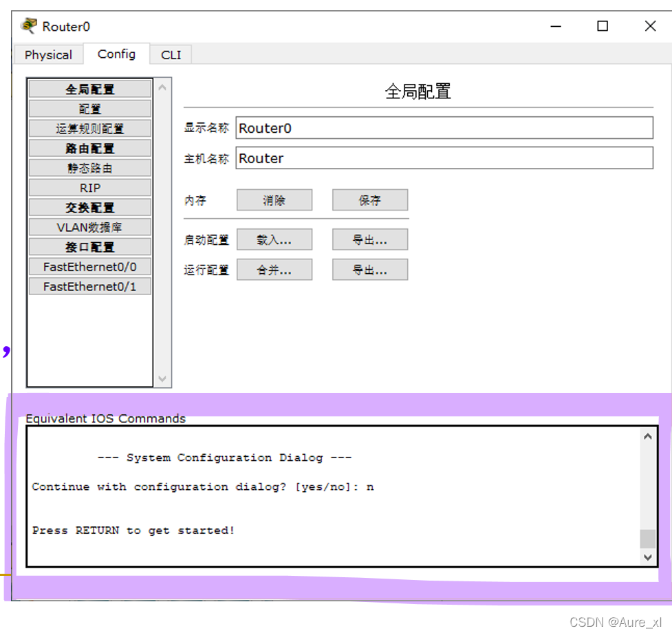This screenshot has height=635, width=672.
Task: Click 合并... for running config
Action: [x=274, y=269]
